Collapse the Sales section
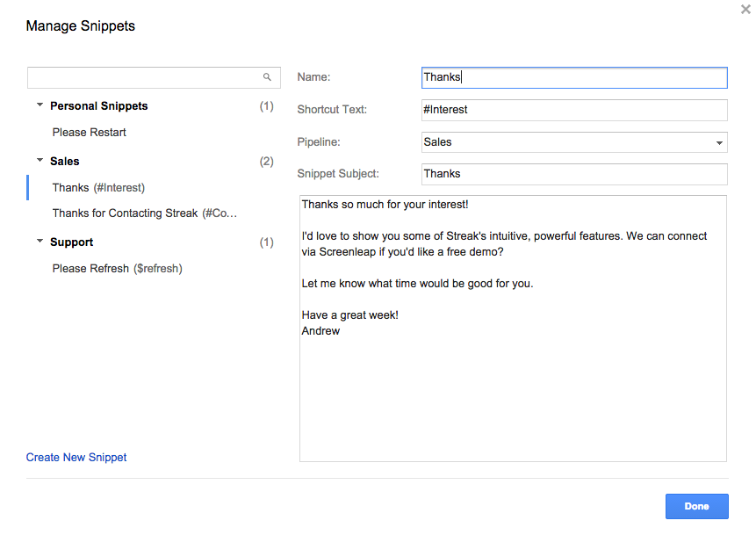 tap(40, 161)
